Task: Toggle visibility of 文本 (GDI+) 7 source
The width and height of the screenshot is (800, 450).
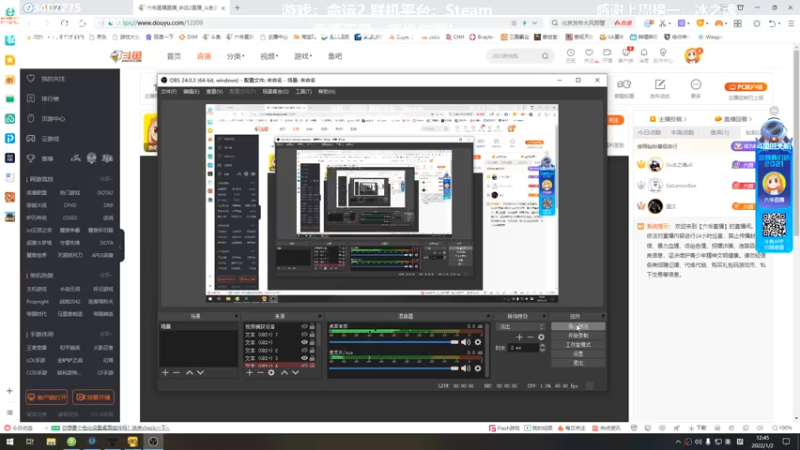Action: (305, 335)
